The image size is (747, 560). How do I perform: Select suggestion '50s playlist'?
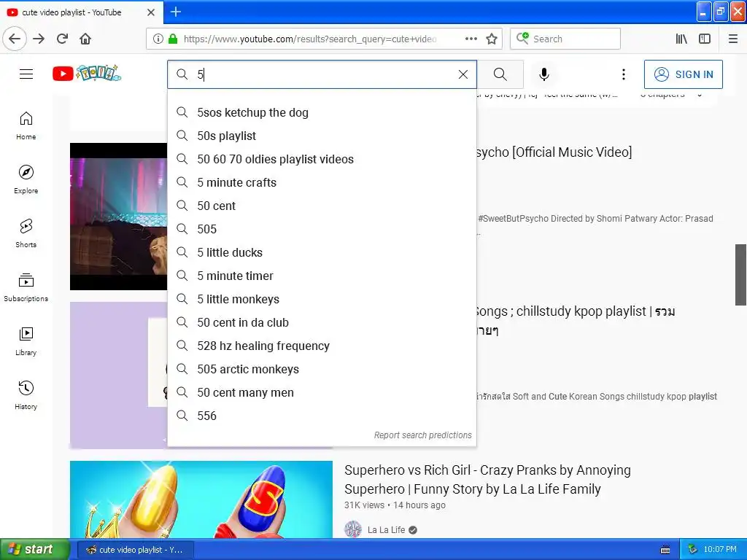click(x=322, y=136)
